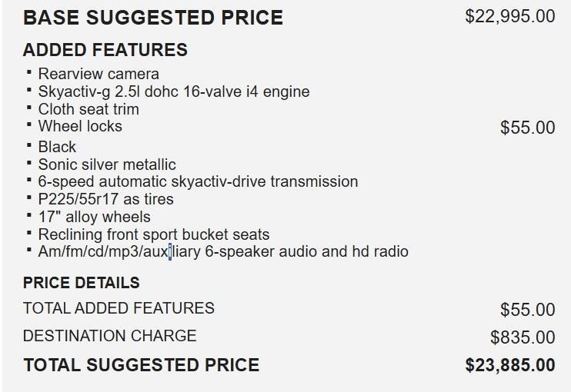571x392 pixels.
Task: Click the Sonic silver metallic entry
Action: coord(107,164)
